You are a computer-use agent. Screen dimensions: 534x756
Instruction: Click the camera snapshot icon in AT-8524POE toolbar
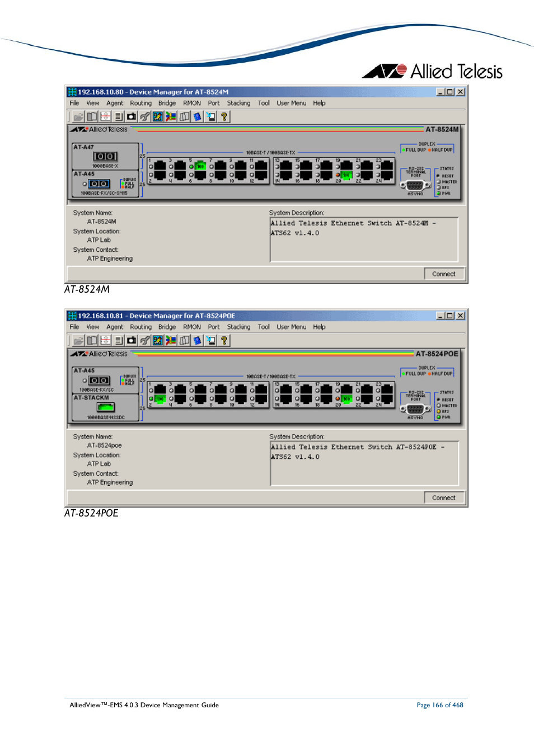click(x=132, y=340)
